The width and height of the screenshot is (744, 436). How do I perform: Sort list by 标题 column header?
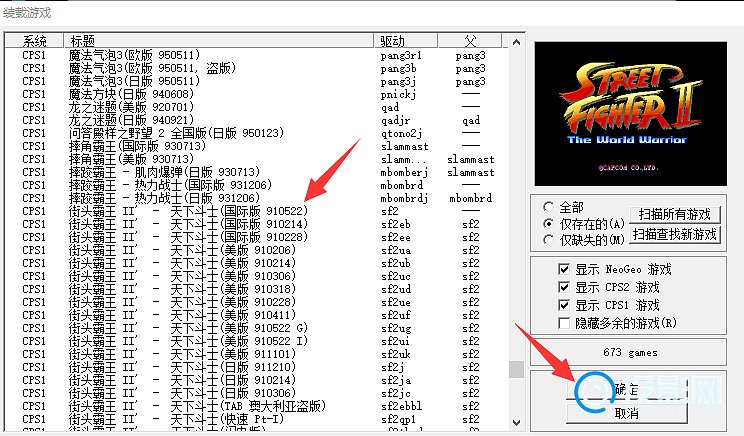(x=219, y=41)
